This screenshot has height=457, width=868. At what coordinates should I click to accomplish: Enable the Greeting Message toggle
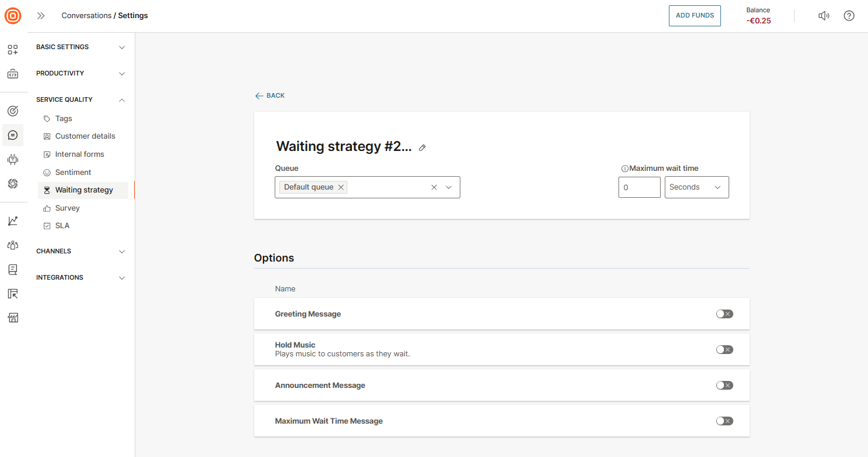click(724, 314)
